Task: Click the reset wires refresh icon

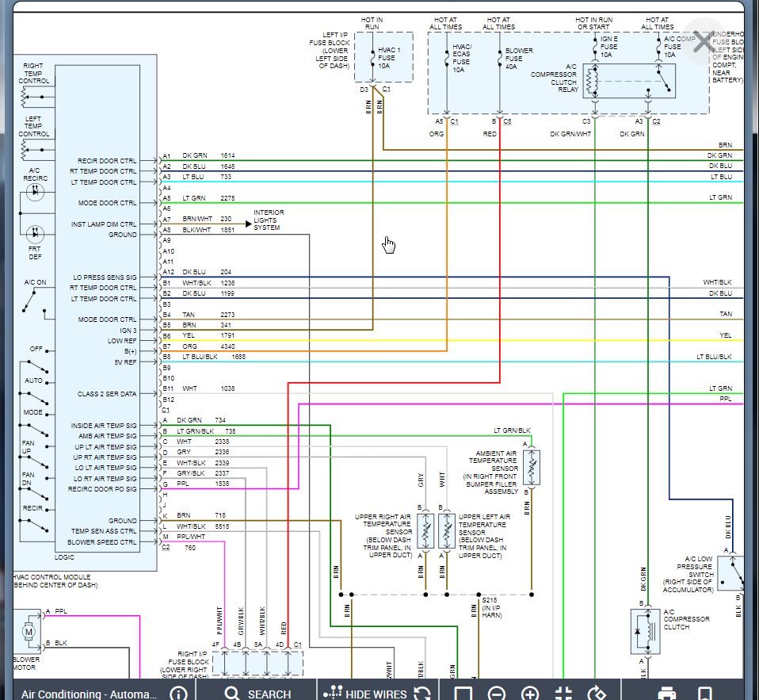Action: pyautogui.click(x=422, y=694)
